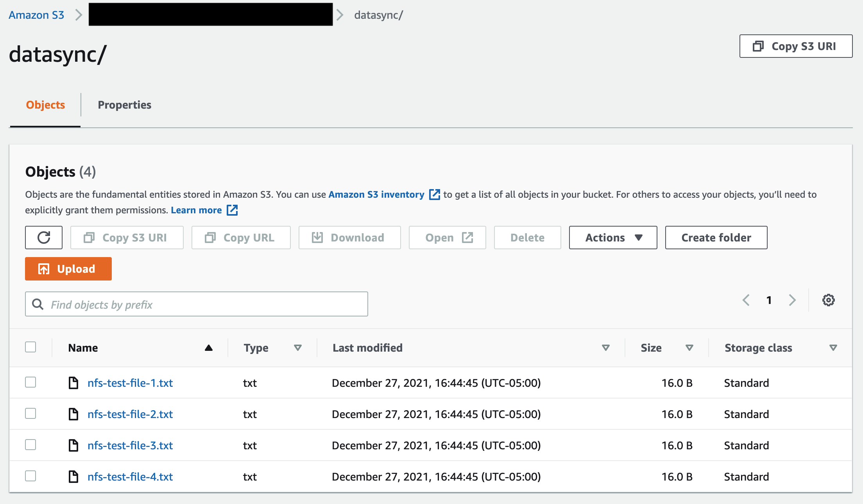Select the checkbox for nfs-test-file-2.txt
863x504 pixels.
pyautogui.click(x=30, y=413)
